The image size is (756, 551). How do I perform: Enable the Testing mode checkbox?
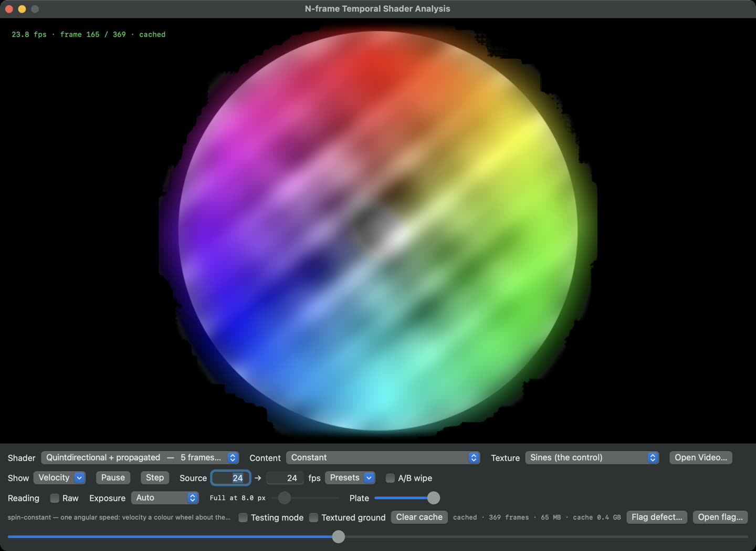coord(243,517)
